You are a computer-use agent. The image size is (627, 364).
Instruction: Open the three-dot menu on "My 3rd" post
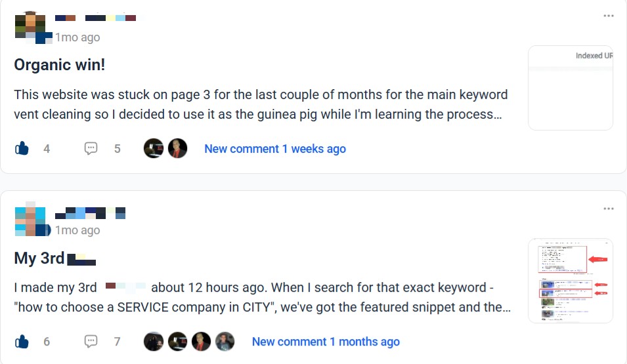click(609, 209)
